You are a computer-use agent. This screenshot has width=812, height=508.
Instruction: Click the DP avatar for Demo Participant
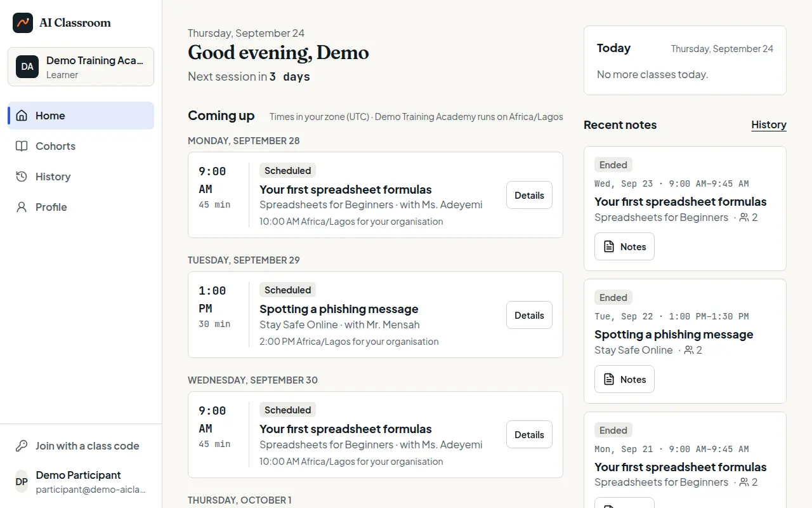tap(22, 482)
